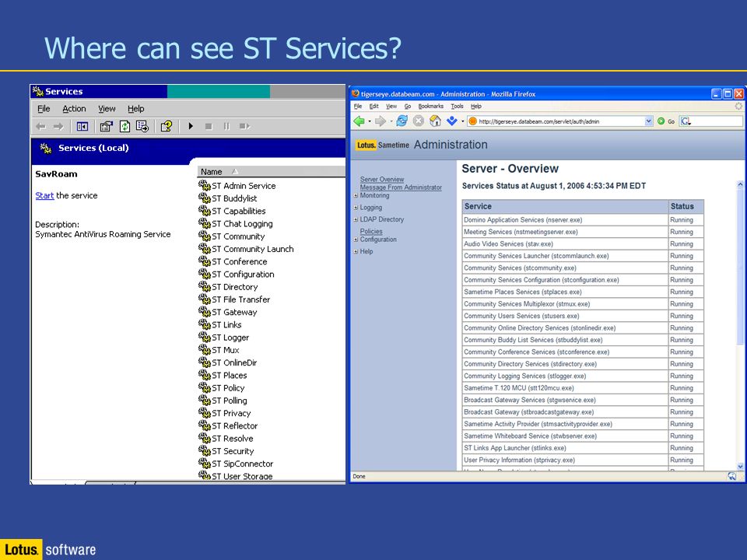Open the Help icon in Services toolbar
Screen dimensions: 747x560
(167, 126)
